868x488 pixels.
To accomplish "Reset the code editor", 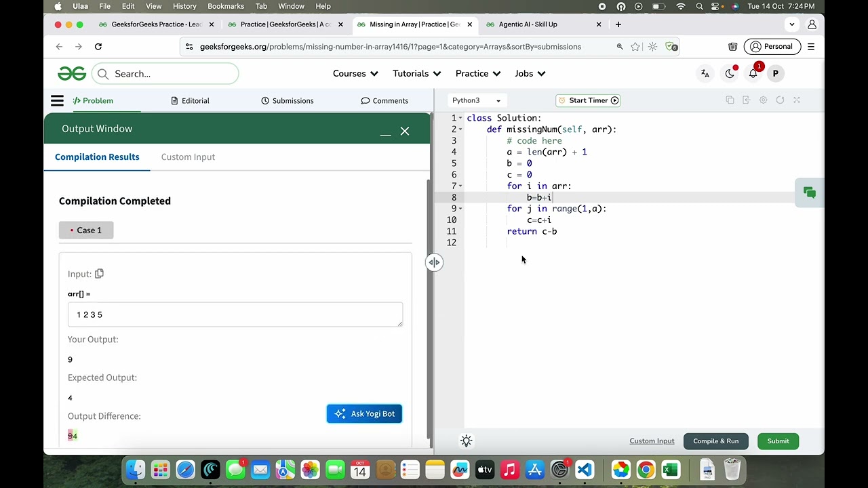I will point(780,100).
